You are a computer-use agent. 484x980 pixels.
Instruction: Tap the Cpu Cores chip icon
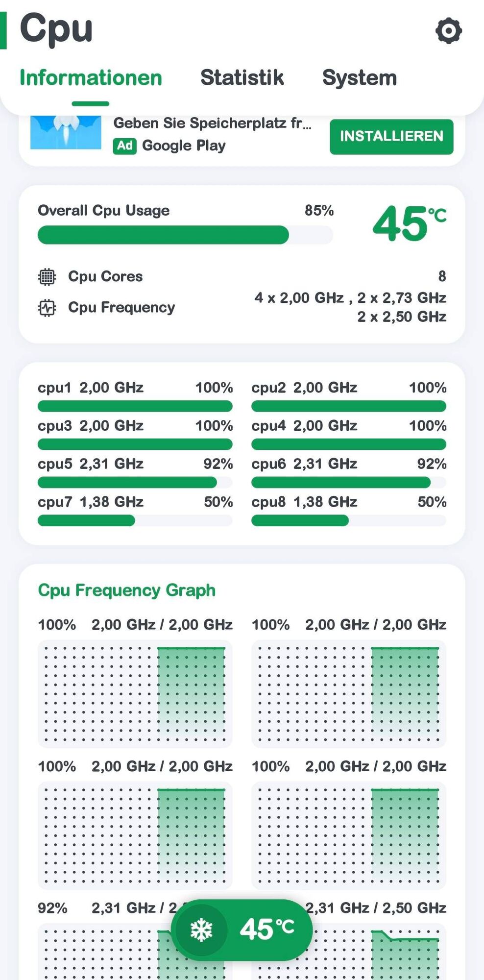click(x=47, y=277)
